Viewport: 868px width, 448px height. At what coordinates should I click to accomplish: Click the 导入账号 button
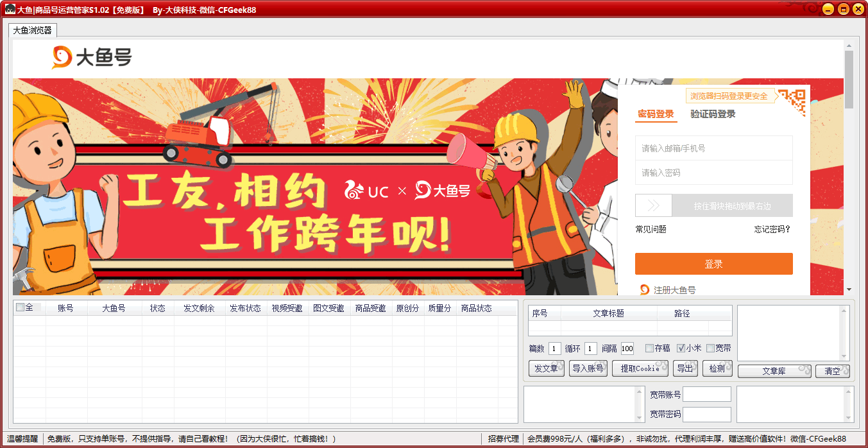588,369
